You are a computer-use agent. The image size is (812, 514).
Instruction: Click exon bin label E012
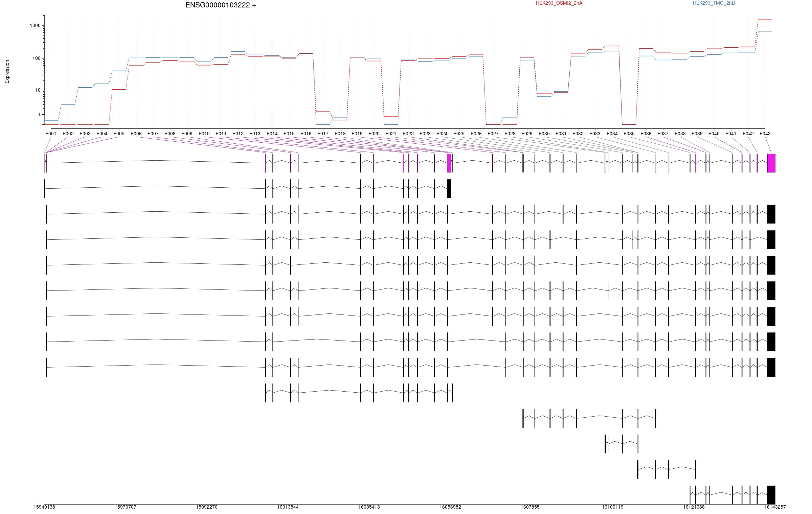pos(238,134)
